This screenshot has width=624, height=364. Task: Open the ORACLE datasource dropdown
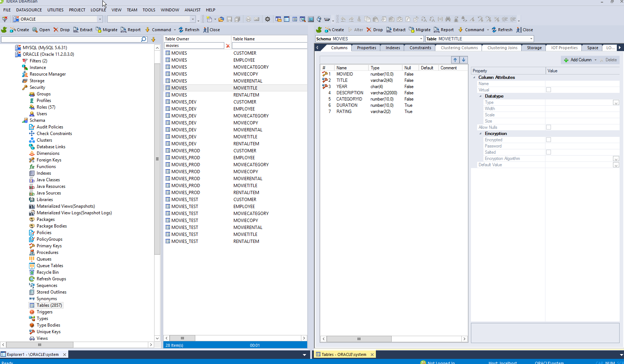(99, 19)
